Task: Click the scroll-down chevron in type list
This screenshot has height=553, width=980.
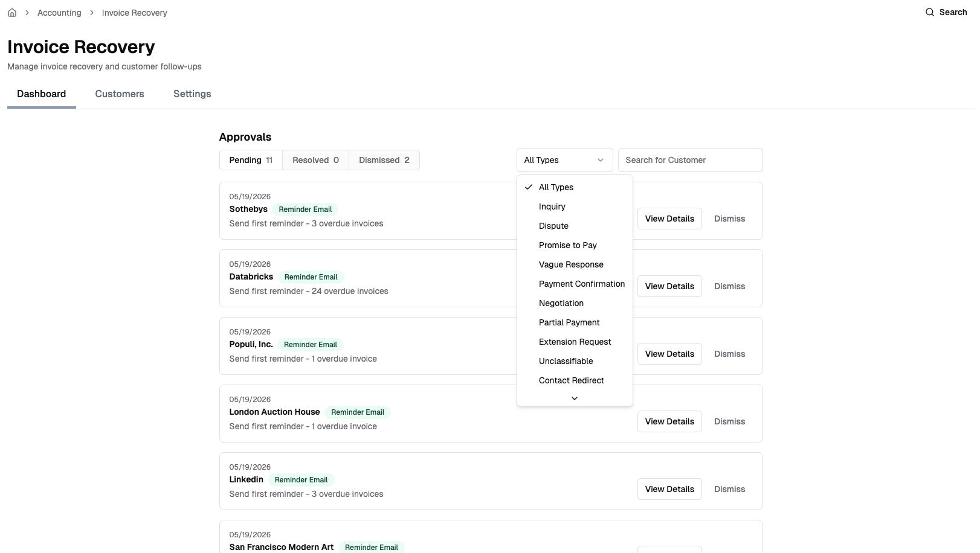Action: point(575,398)
